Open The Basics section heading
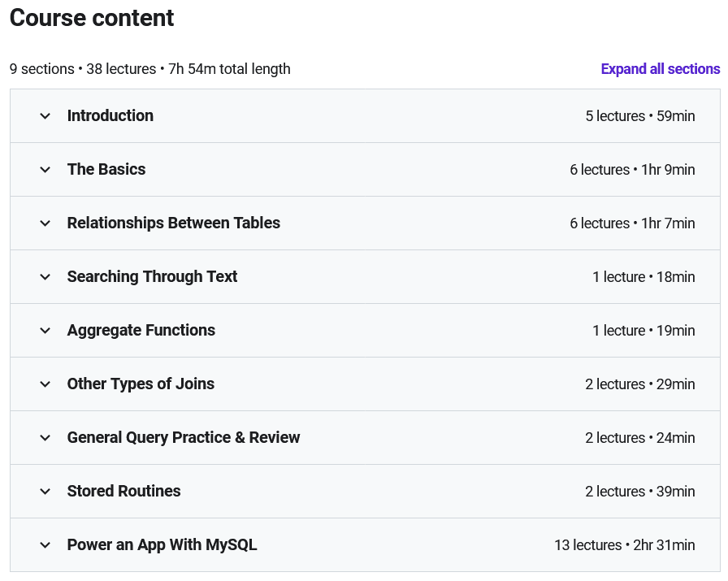The height and width of the screenshot is (581, 728). [x=106, y=170]
